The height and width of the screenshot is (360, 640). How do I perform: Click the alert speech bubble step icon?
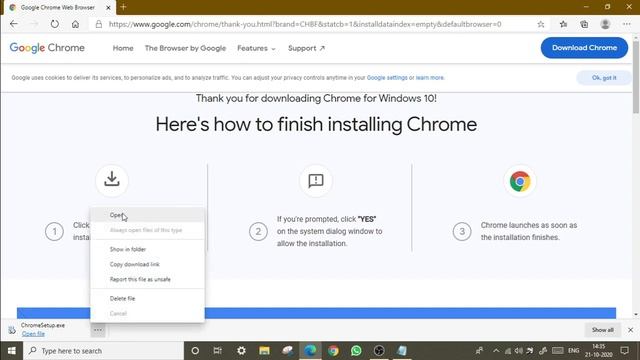316,180
